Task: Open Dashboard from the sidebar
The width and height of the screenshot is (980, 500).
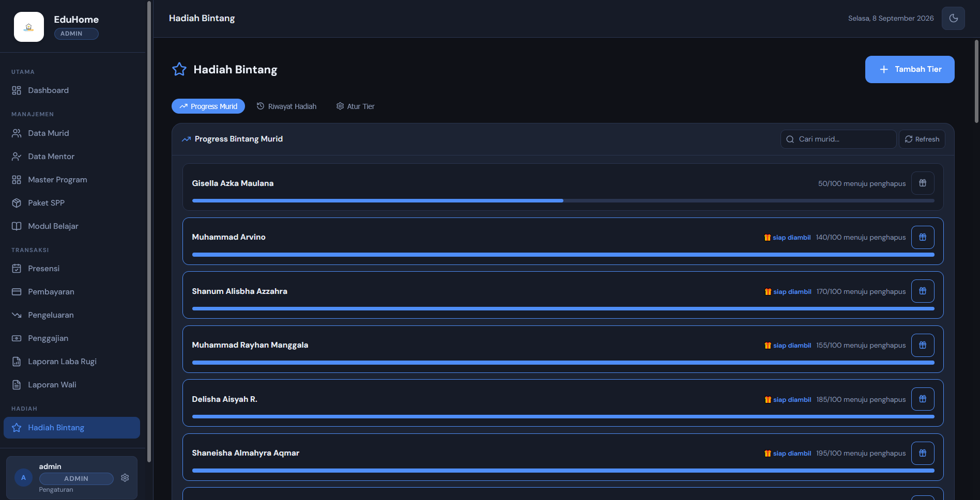Action: click(x=72, y=90)
